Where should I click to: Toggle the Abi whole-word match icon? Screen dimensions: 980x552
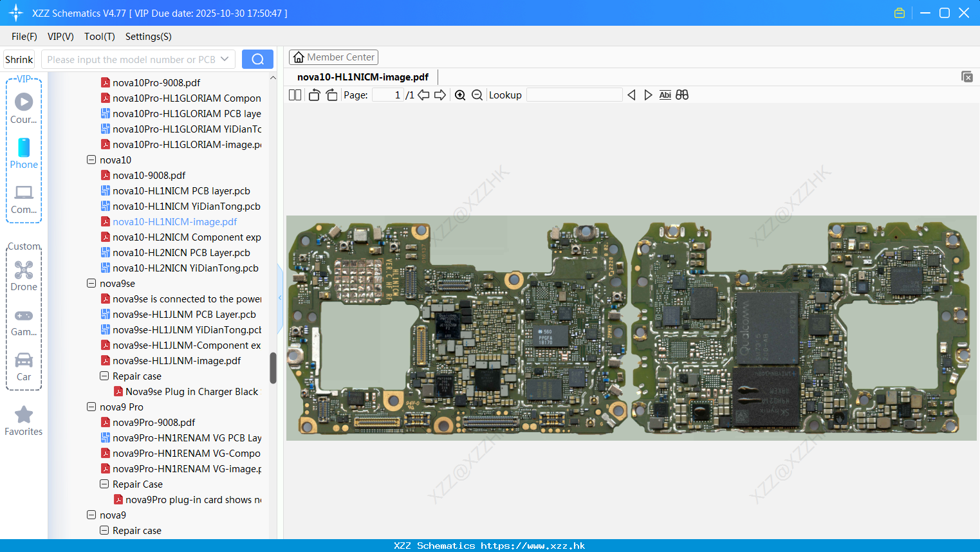[665, 95]
